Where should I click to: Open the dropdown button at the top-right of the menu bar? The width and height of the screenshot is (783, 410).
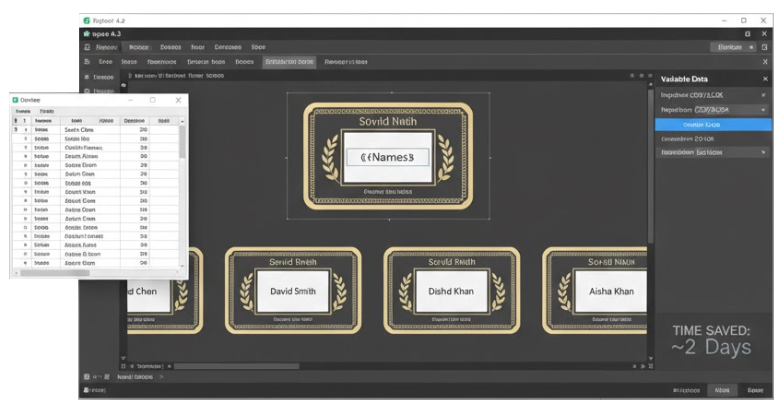[x=735, y=47]
